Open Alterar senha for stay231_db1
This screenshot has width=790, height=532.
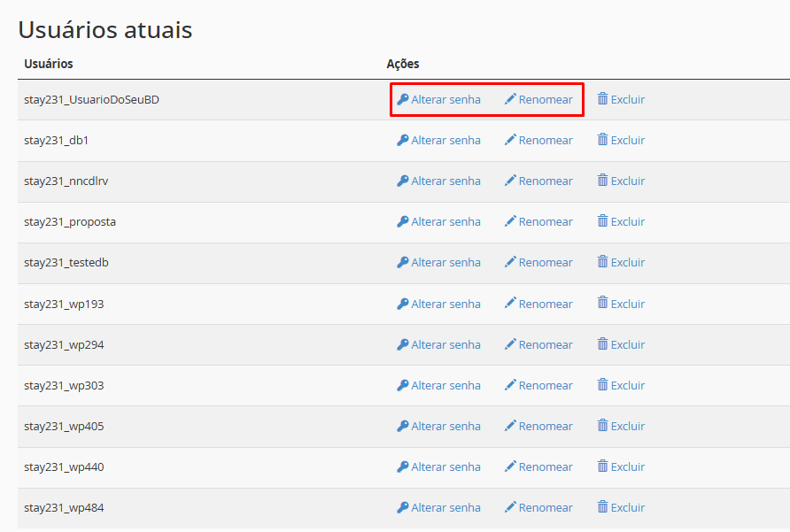(445, 141)
